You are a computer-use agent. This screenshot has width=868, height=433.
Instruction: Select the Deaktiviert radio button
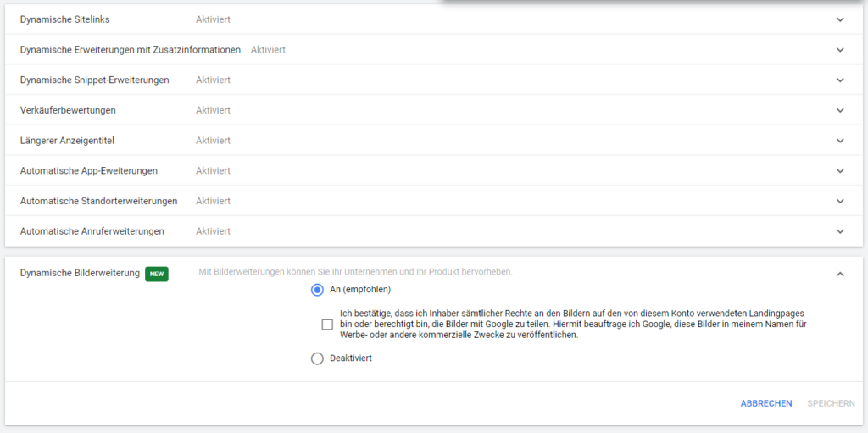[x=318, y=358]
